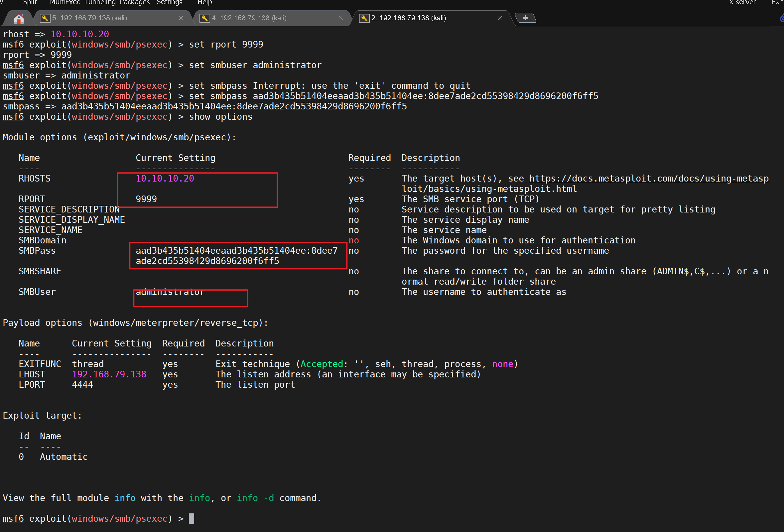Close session tab 4 with its X
The image size is (784, 532).
pyautogui.click(x=341, y=18)
